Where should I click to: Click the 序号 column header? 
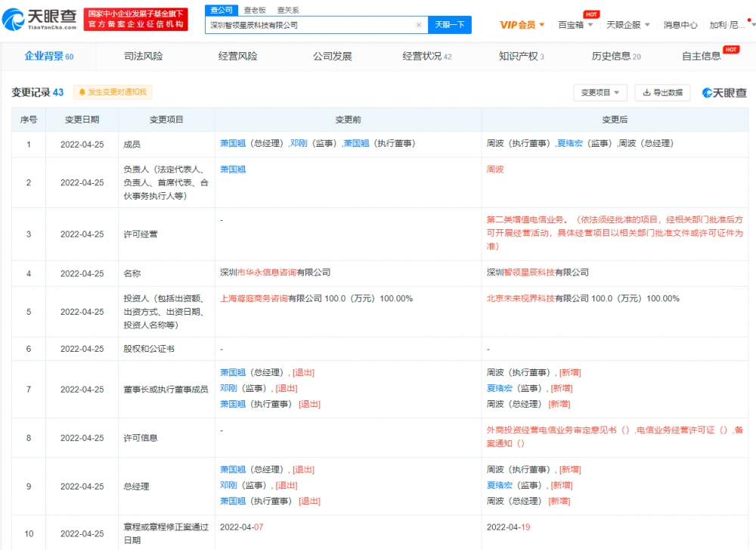tap(29, 120)
